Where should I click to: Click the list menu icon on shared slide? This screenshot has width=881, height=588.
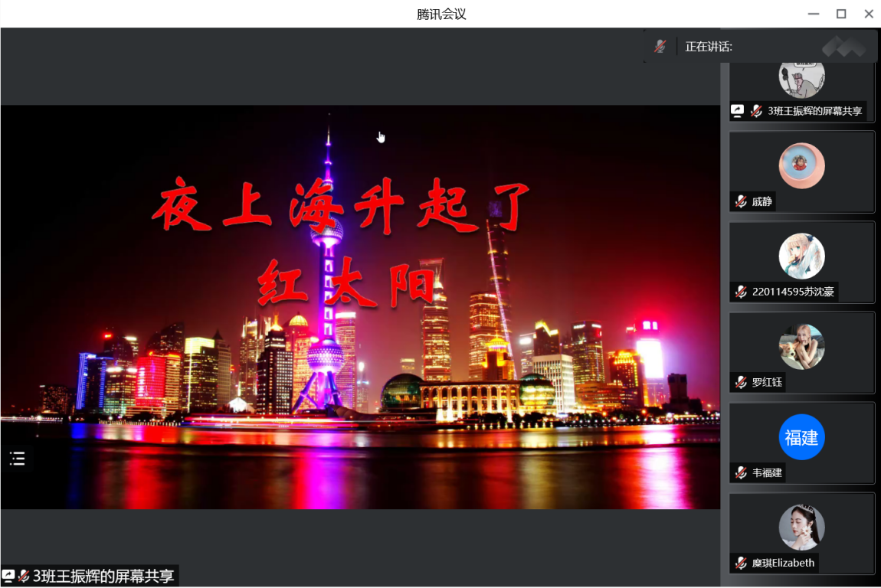(x=17, y=459)
